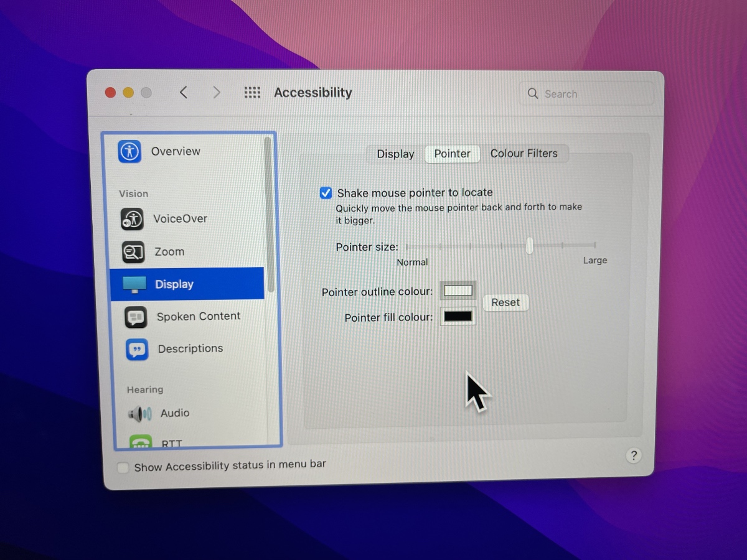Screen dimensions: 747x560
Task: Select the Overview label in the sidebar
Action: (176, 151)
